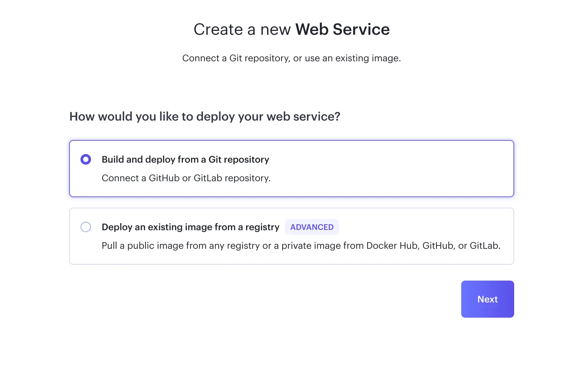Click 'Build and deploy from a Git repository' title
Image resolution: width=588 pixels, height=373 pixels.
(185, 160)
